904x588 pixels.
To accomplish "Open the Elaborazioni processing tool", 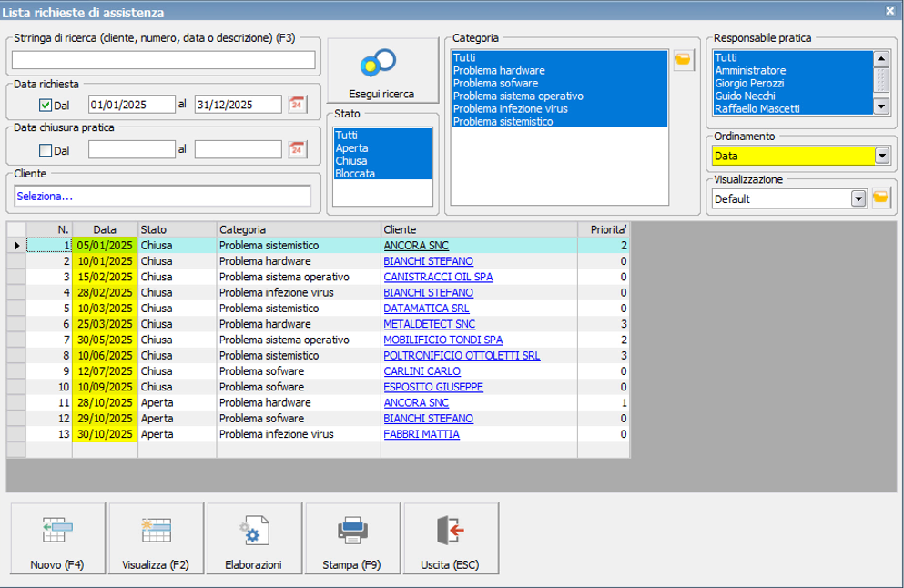I will tap(254, 540).
